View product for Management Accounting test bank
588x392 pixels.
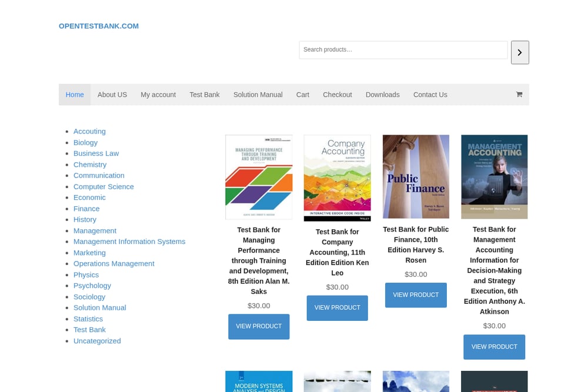point(495,347)
